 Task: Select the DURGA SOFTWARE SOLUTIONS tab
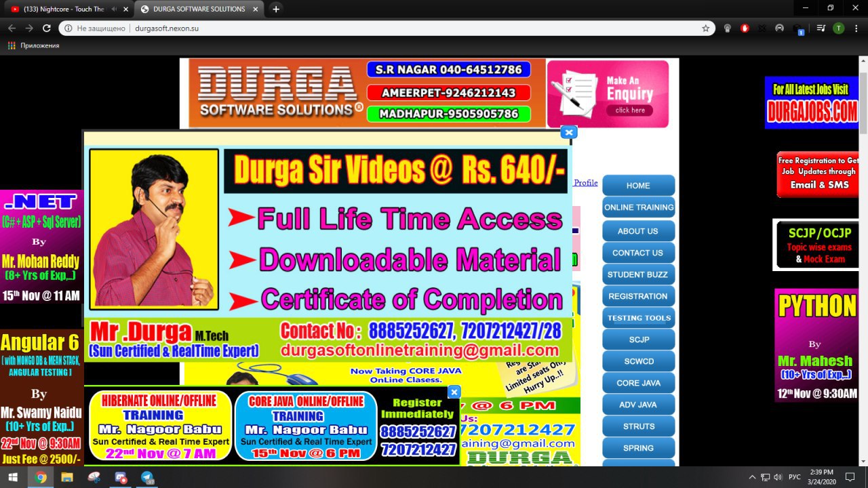[199, 9]
